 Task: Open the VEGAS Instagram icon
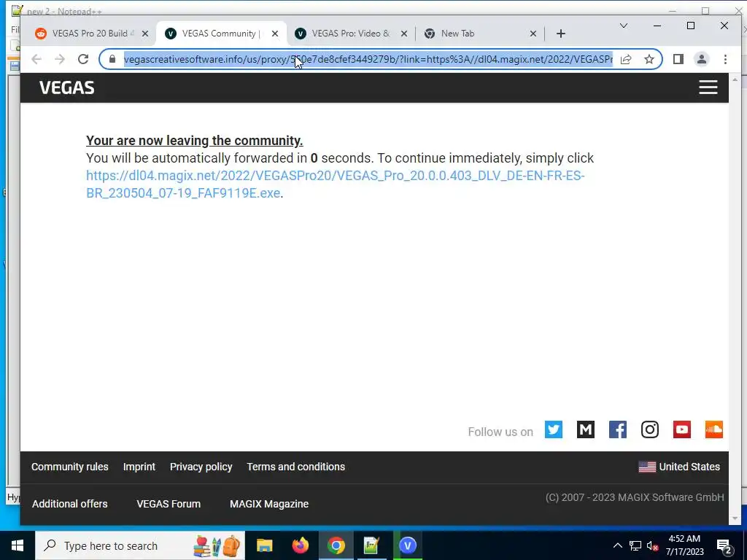point(650,429)
